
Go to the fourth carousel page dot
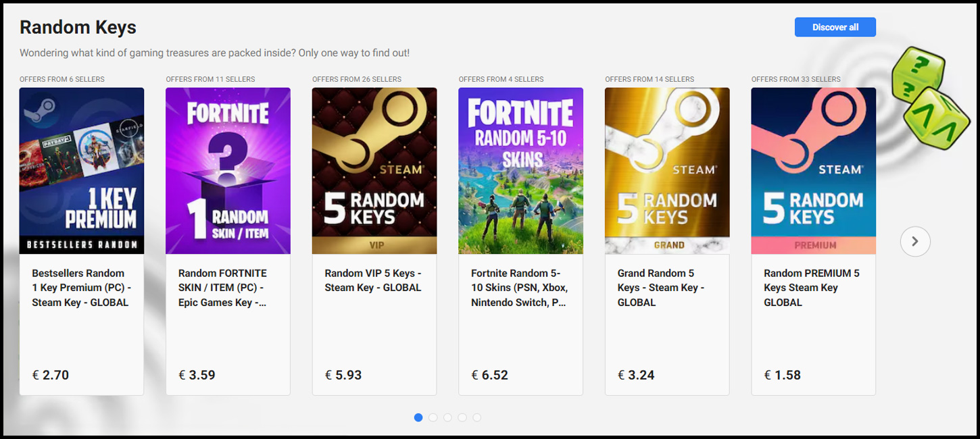462,417
